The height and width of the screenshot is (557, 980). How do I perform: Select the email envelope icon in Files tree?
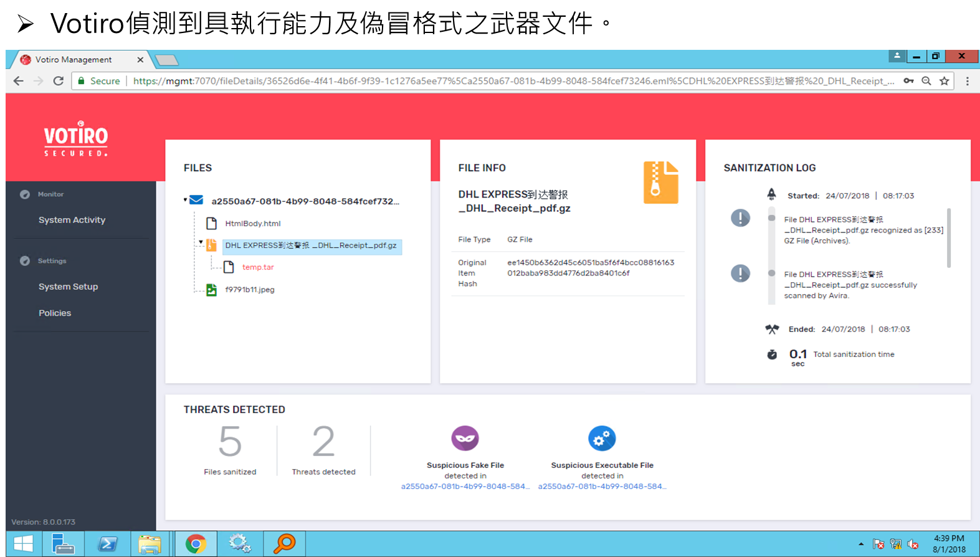click(196, 200)
